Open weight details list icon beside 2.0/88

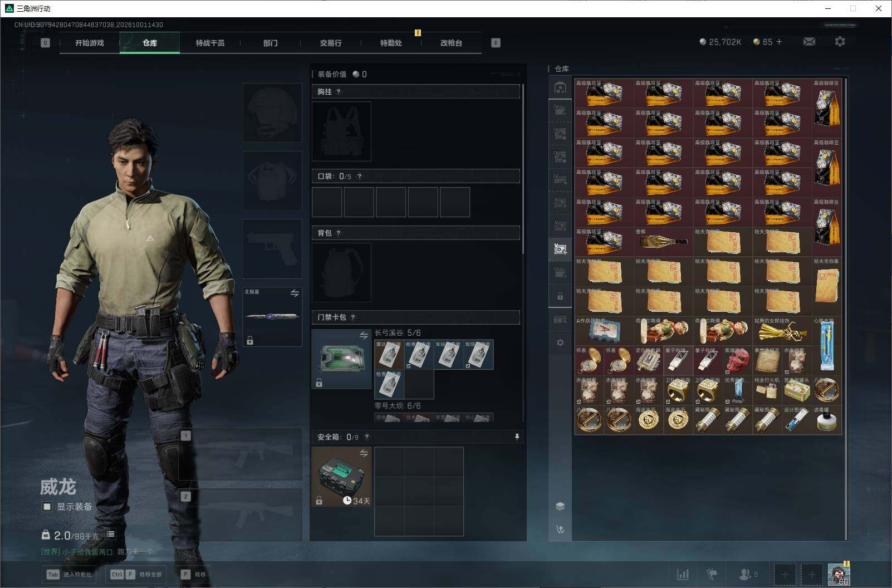click(110, 534)
